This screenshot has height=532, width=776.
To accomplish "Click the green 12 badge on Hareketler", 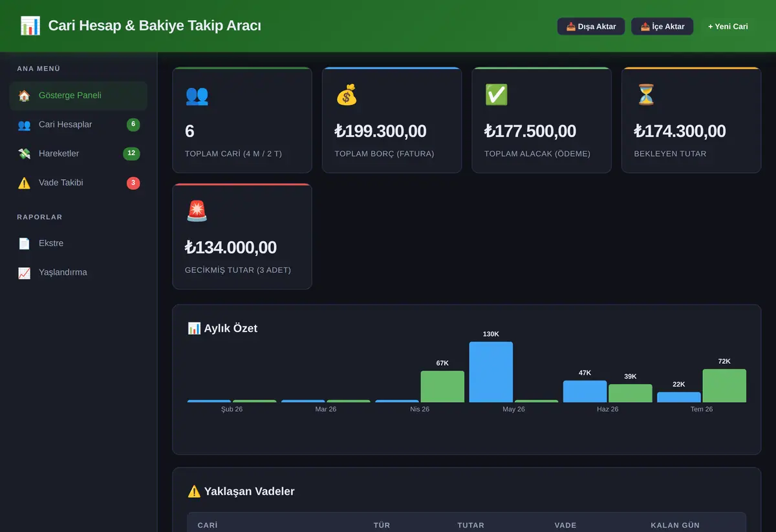I will click(x=131, y=154).
